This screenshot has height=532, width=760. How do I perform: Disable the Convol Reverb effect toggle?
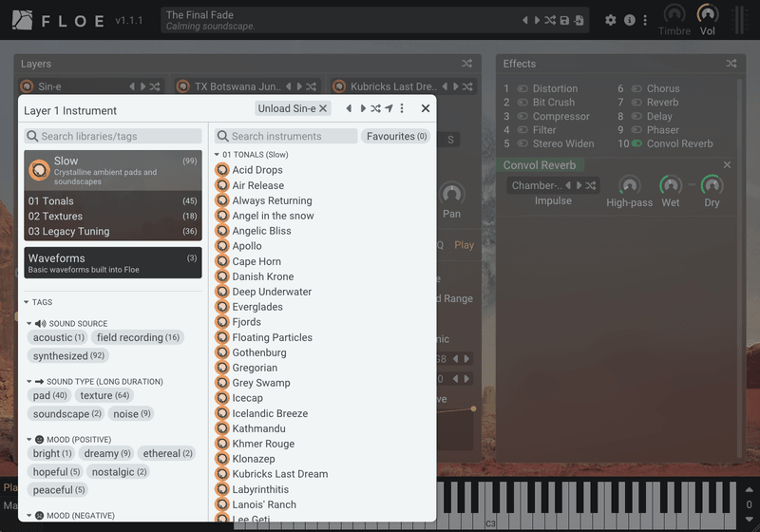(x=636, y=144)
